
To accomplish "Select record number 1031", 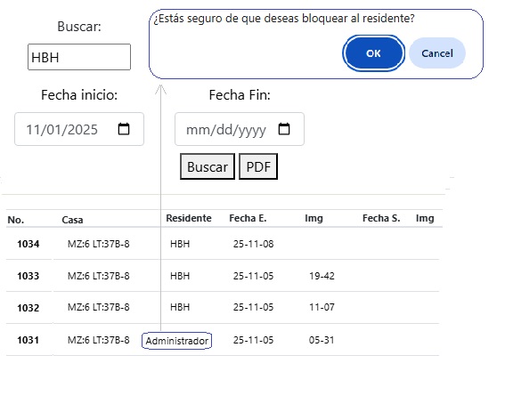I will point(29,340).
